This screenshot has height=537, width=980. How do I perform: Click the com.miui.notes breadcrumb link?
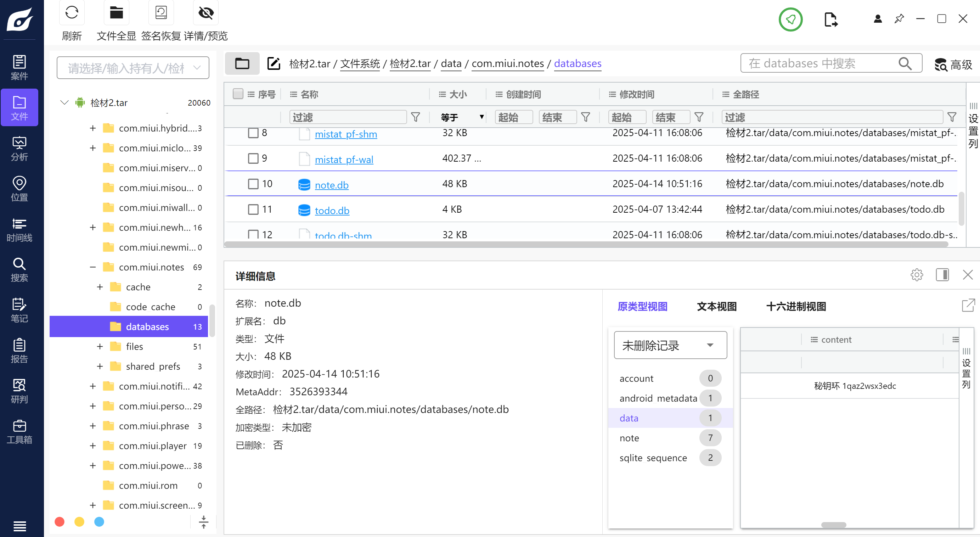click(x=507, y=63)
